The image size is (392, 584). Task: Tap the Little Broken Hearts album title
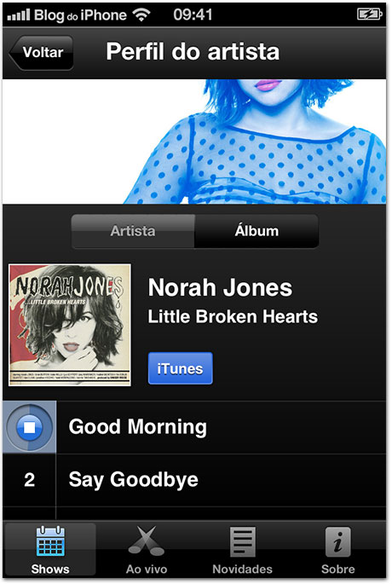[233, 316]
